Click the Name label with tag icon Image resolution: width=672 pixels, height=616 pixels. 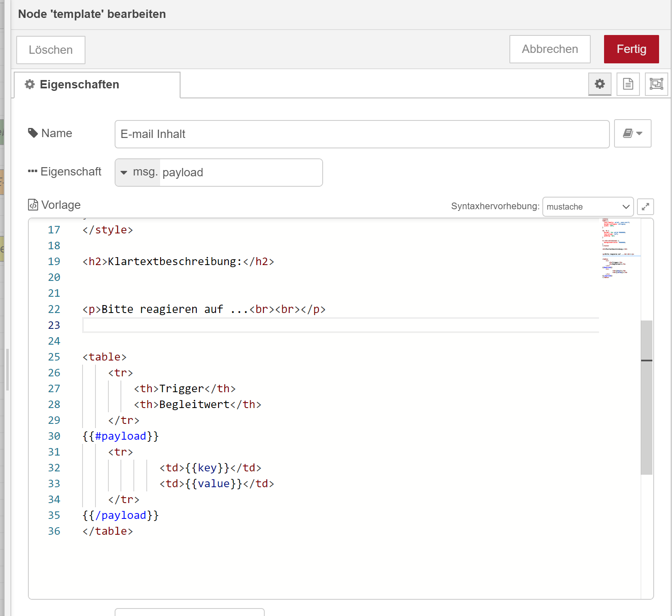[x=50, y=133]
